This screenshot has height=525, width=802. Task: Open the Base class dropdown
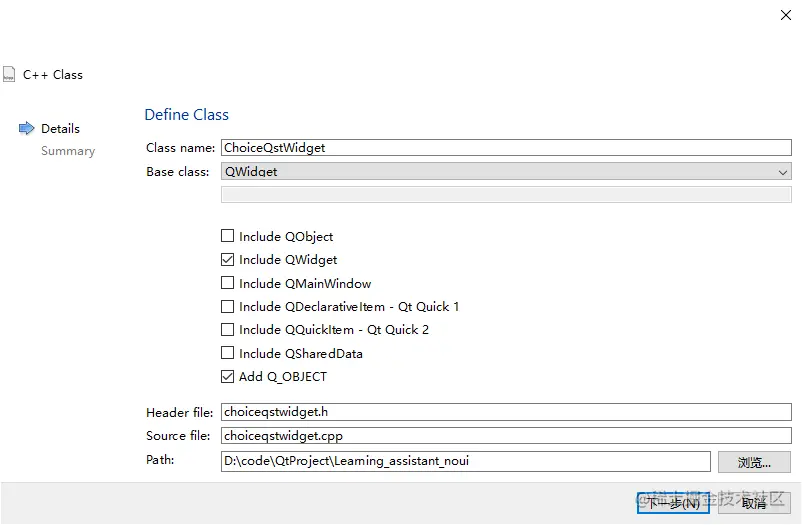506,171
